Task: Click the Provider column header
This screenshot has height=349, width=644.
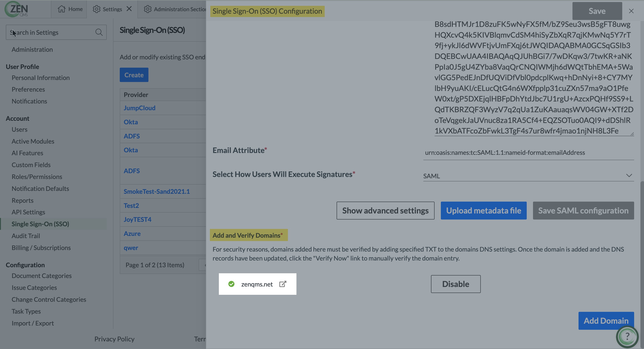Action: pyautogui.click(x=136, y=95)
